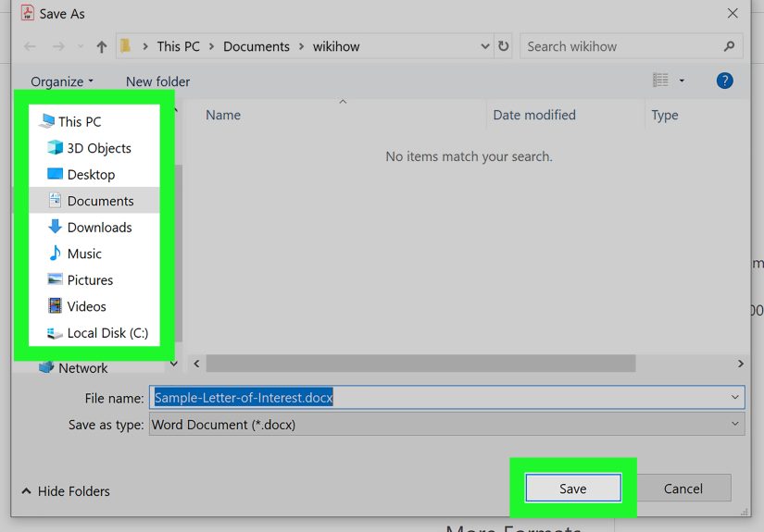This screenshot has width=764, height=532.
Task: Select This PC in the address path
Action: click(x=179, y=47)
